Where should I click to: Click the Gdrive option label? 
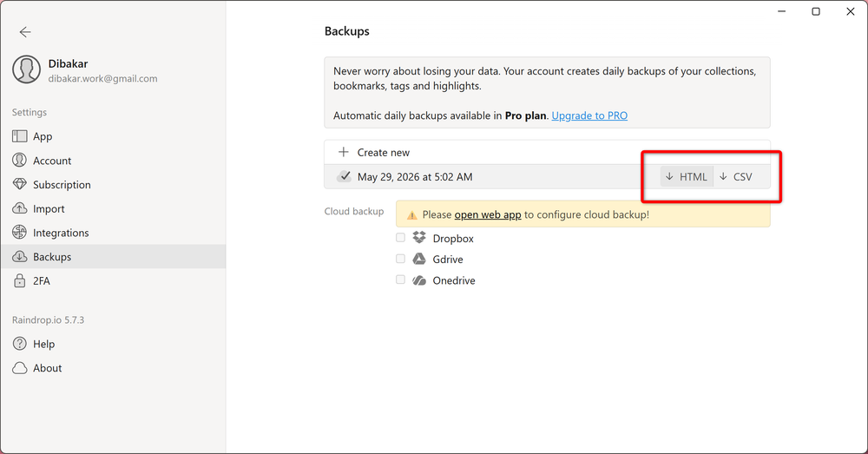click(448, 259)
